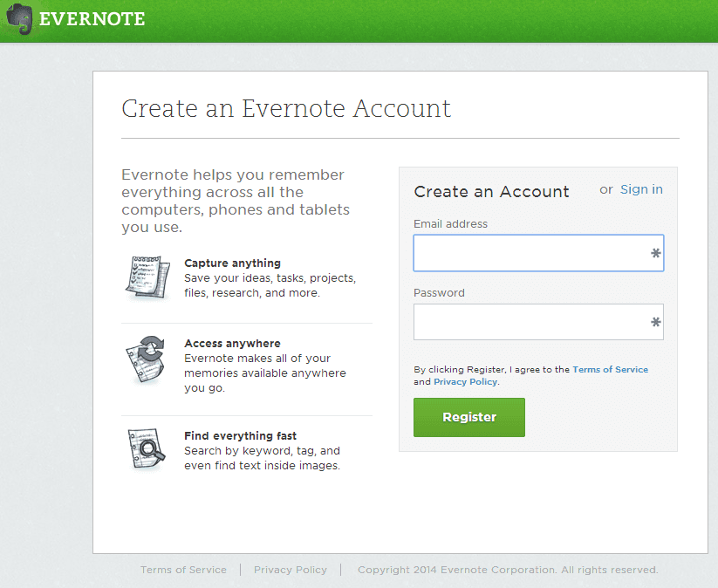This screenshot has width=718, height=588.
Task: Open the footer Terms of Service link
Action: click(x=183, y=570)
